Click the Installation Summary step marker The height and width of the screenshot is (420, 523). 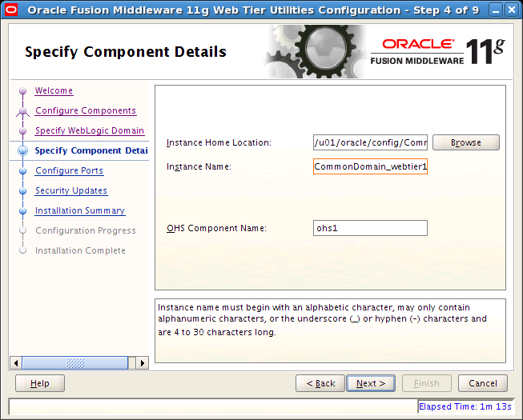(x=22, y=211)
